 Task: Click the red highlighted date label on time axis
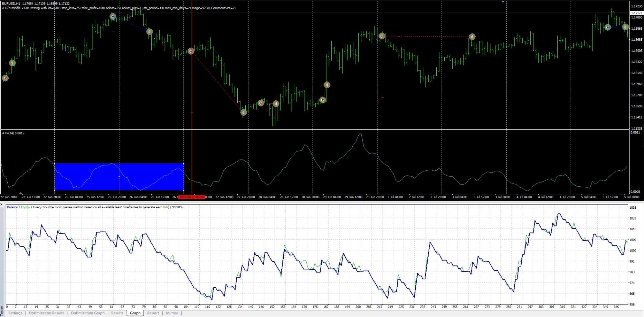(192, 197)
